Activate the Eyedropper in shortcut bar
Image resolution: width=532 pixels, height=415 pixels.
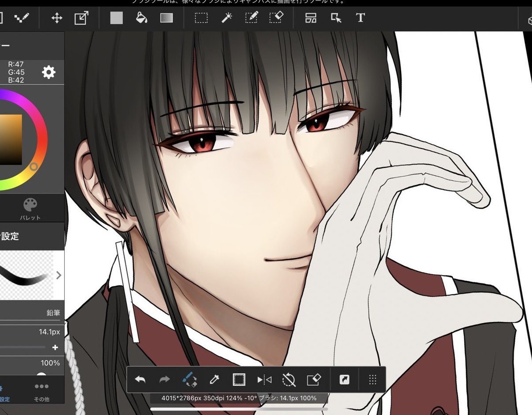[x=214, y=379]
